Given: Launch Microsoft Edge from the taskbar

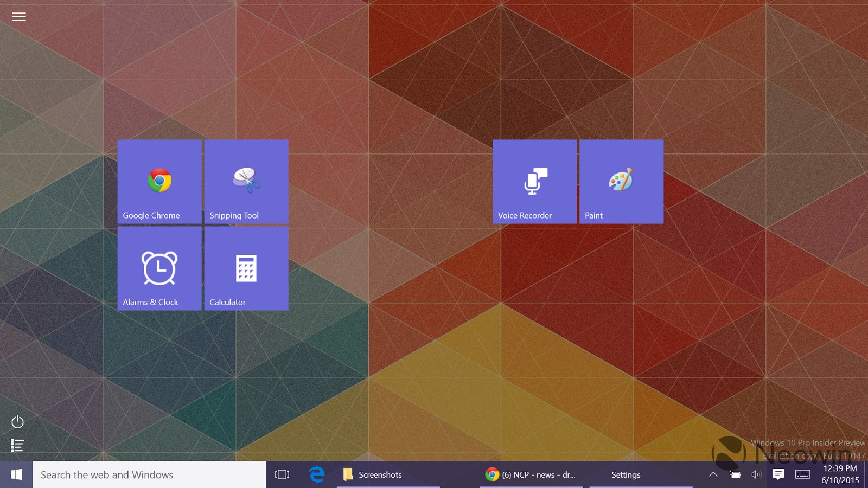Looking at the screenshot, I should pyautogui.click(x=317, y=474).
